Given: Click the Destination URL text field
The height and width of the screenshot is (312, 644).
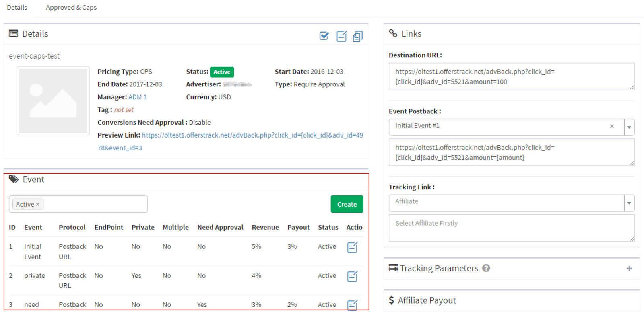Looking at the screenshot, I should (x=511, y=76).
